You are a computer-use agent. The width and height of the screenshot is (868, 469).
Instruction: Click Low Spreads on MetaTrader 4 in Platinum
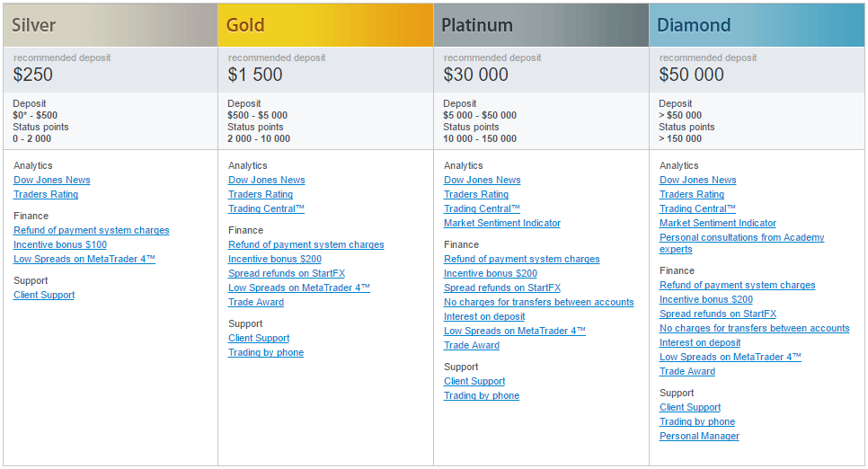(514, 332)
